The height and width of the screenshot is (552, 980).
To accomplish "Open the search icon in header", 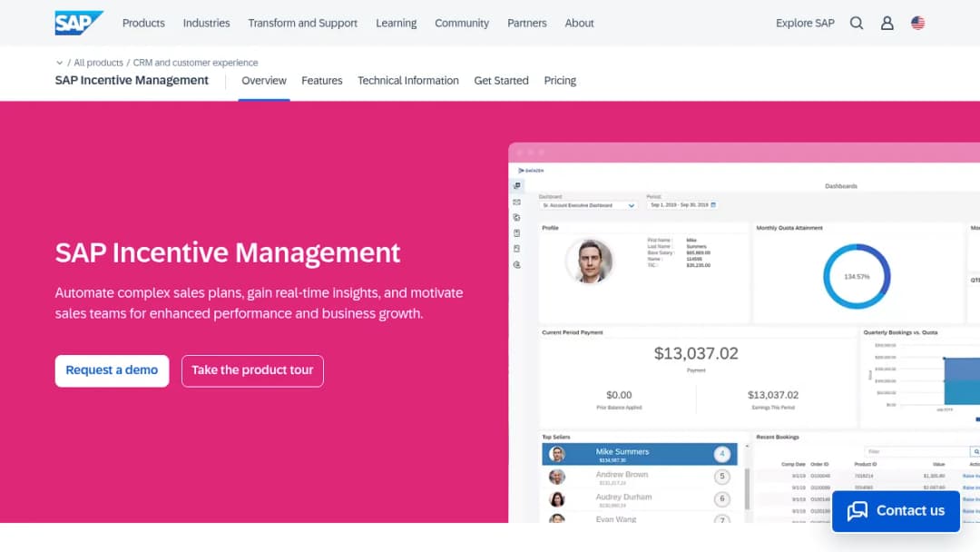I will (857, 23).
